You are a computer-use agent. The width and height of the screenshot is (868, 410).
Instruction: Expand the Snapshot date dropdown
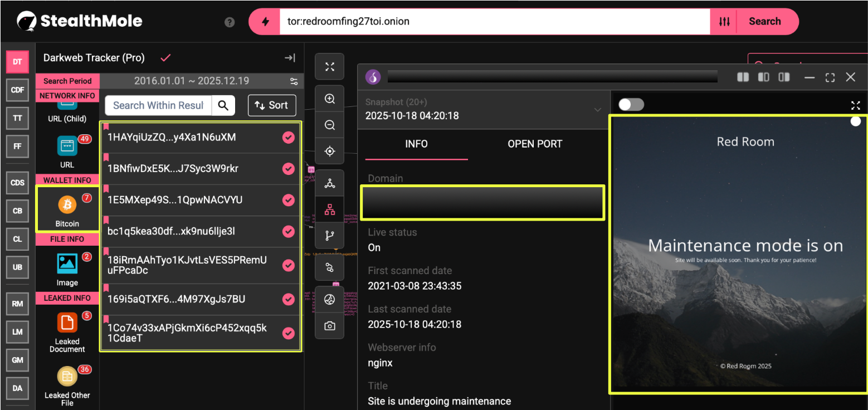point(598,110)
